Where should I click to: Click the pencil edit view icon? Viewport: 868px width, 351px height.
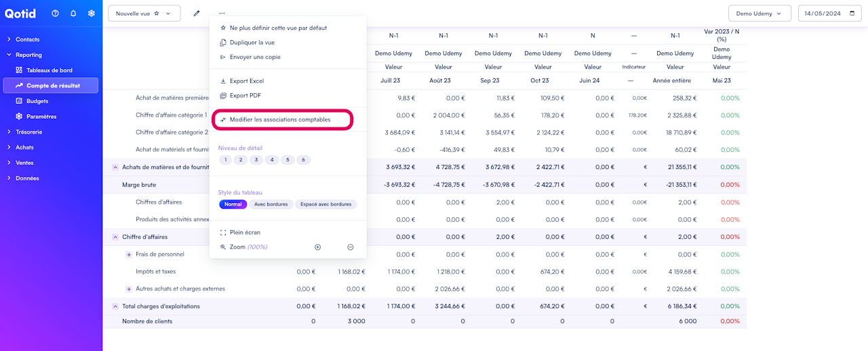point(197,14)
